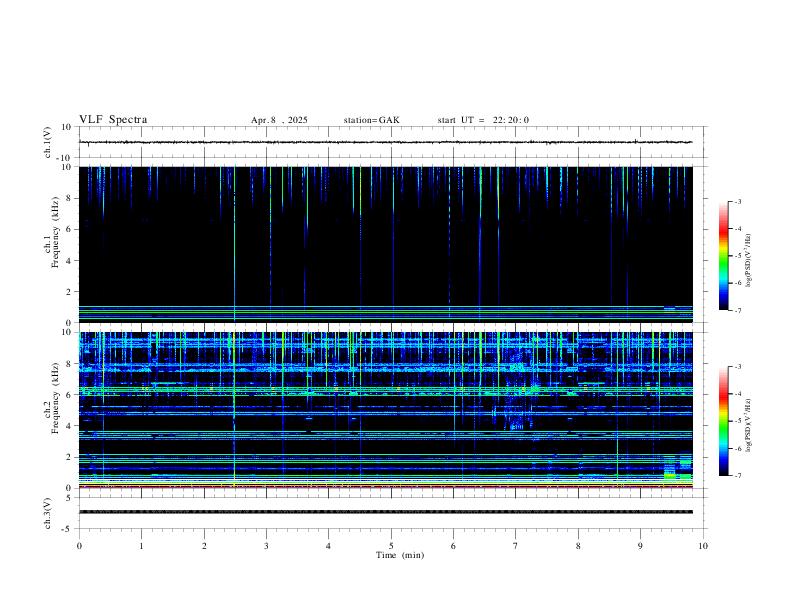
Task: Click the ch.2 spectrogram color bar
Action: (723, 421)
